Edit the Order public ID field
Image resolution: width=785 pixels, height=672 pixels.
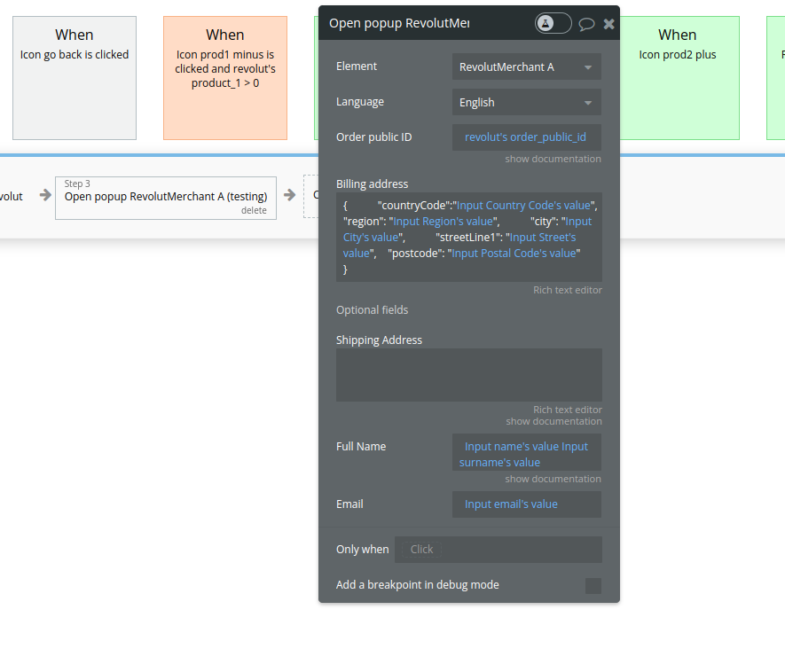(527, 137)
